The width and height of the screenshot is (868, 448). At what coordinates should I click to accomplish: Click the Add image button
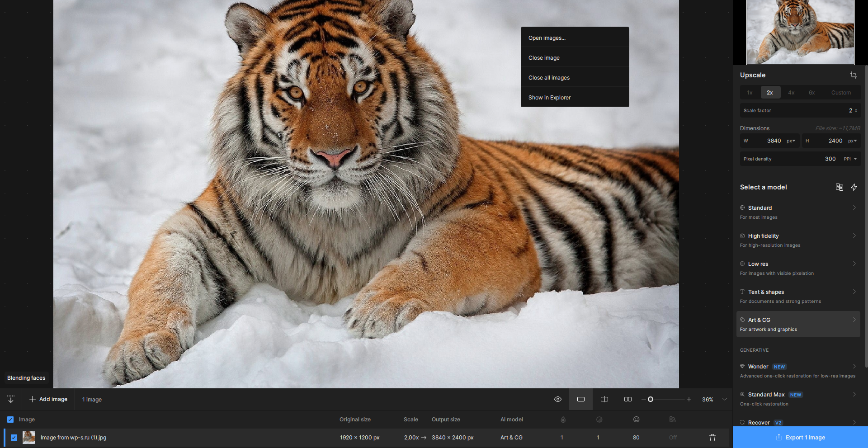click(x=48, y=399)
